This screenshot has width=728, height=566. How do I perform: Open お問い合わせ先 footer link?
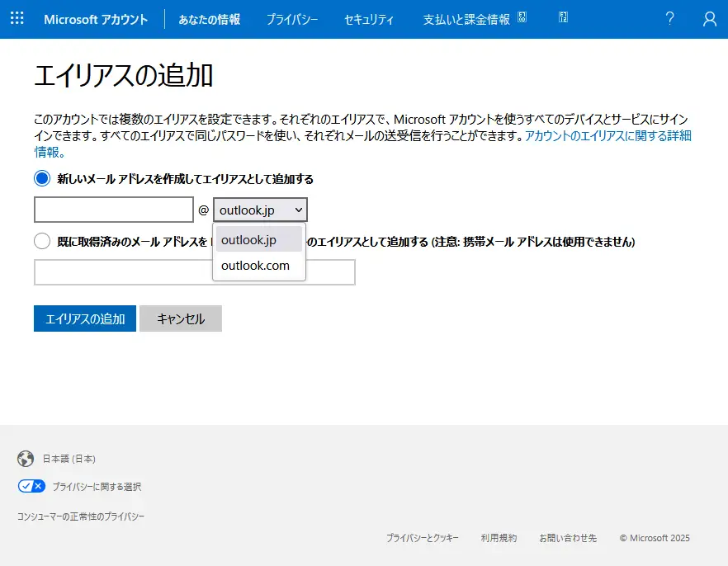point(568,538)
